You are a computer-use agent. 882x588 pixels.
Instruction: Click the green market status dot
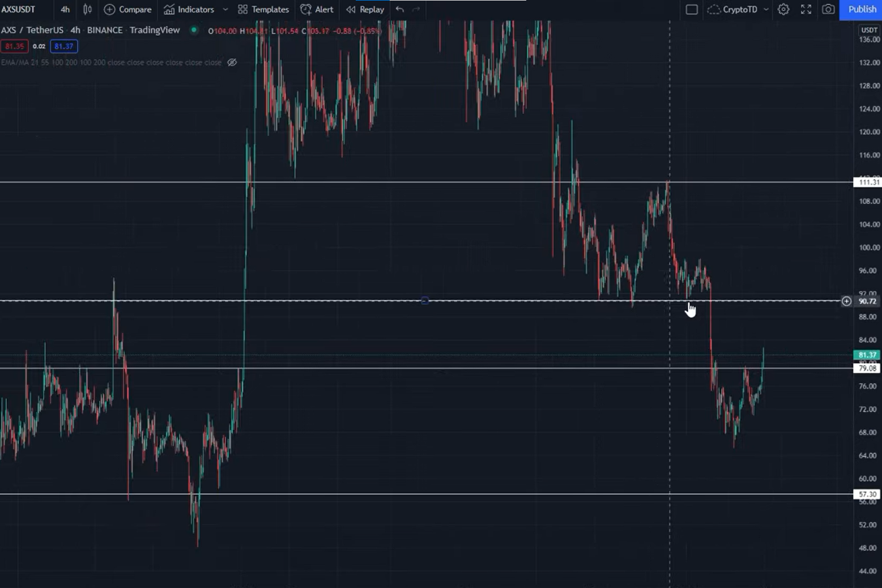pyautogui.click(x=194, y=30)
